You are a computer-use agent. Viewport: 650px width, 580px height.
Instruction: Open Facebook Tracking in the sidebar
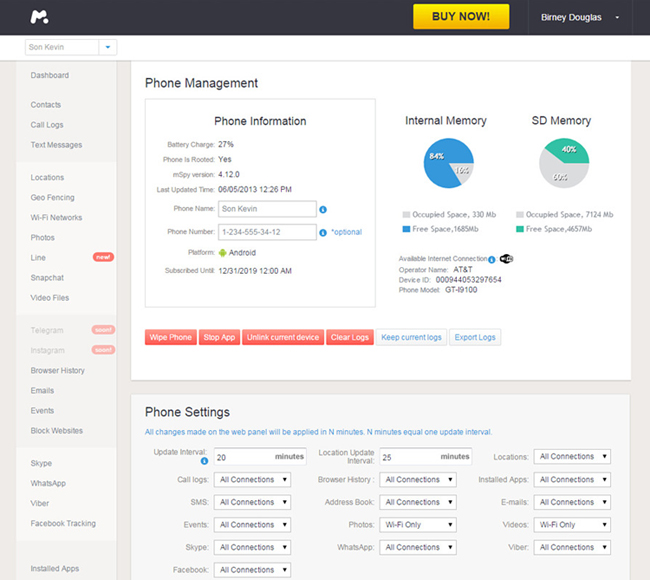[x=63, y=524]
